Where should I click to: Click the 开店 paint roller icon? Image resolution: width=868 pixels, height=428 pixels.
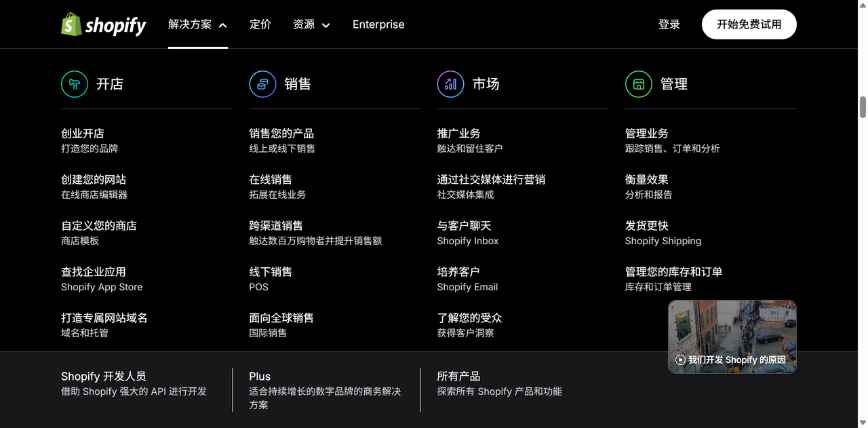click(x=75, y=84)
